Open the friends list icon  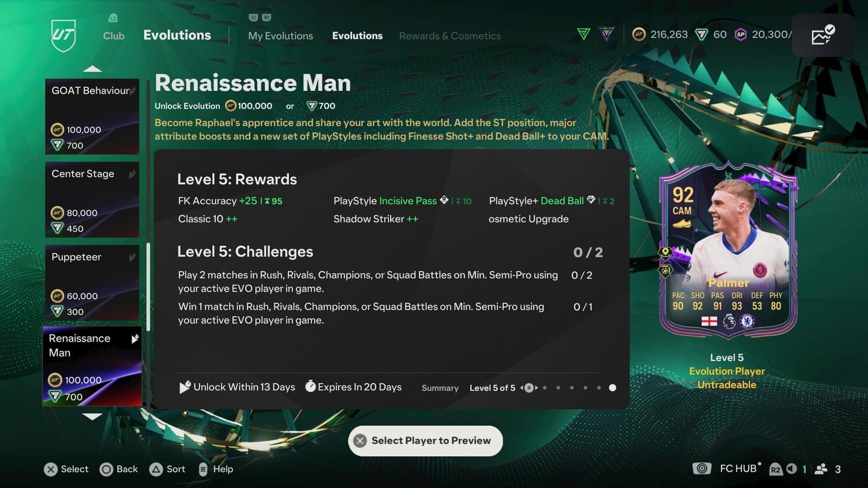point(820,468)
